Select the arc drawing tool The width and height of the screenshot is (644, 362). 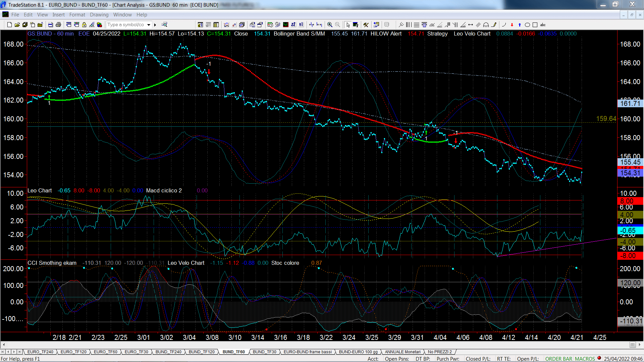[504, 25]
